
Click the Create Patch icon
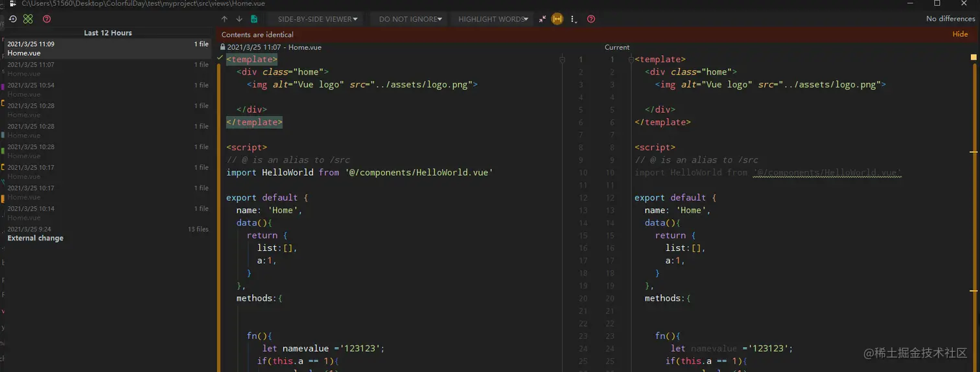point(28,19)
